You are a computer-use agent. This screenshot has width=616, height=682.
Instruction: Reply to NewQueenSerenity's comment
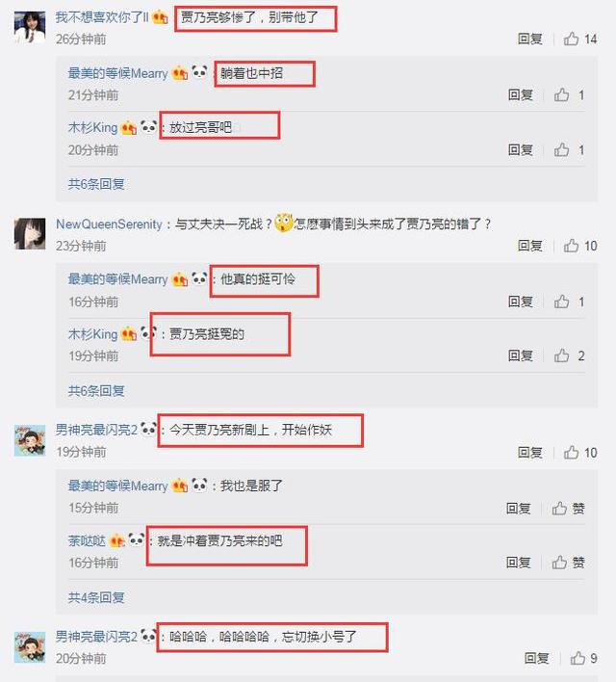[x=530, y=246]
